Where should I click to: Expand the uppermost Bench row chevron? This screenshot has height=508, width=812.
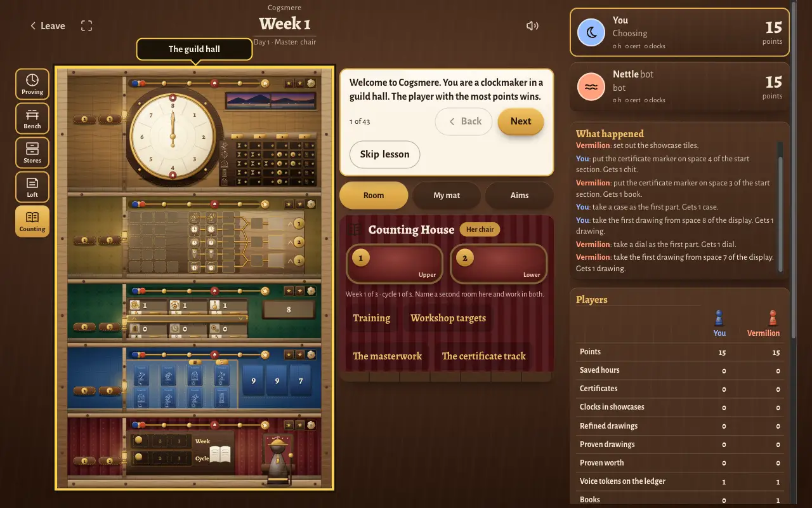point(291,224)
